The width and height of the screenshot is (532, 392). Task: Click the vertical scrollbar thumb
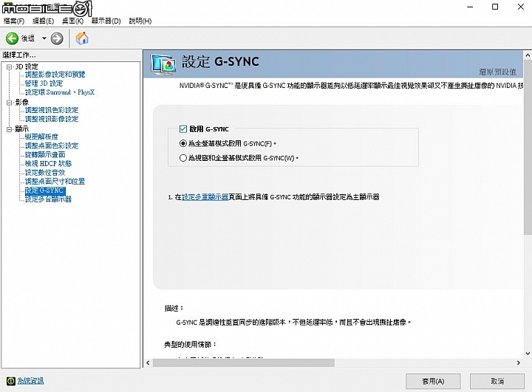click(x=528, y=147)
